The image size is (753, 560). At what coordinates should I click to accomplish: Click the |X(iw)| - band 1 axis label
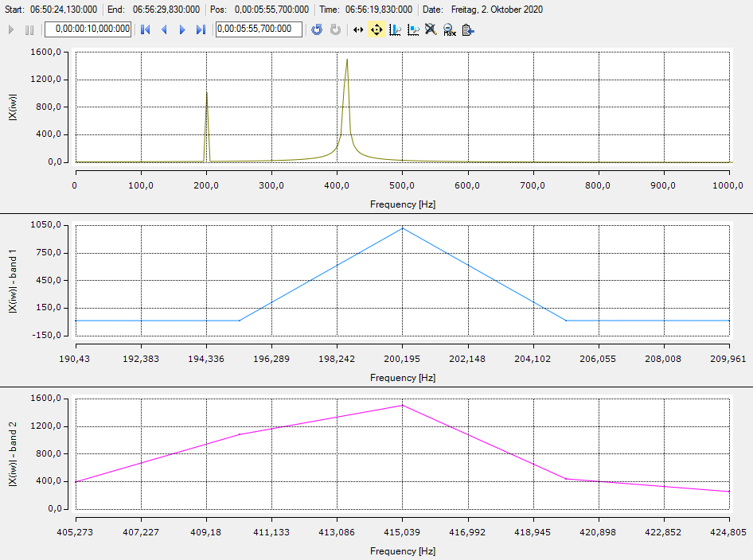pos(13,281)
